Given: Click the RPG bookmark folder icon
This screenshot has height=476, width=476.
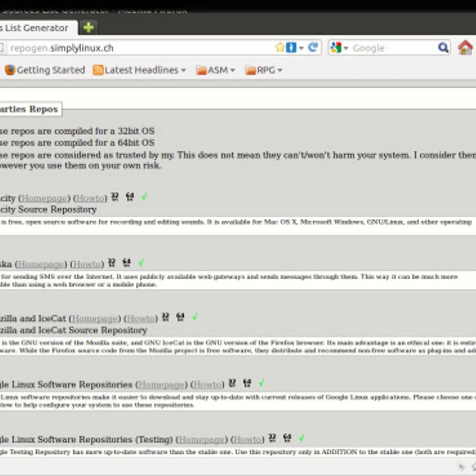Looking at the screenshot, I should click(251, 70).
